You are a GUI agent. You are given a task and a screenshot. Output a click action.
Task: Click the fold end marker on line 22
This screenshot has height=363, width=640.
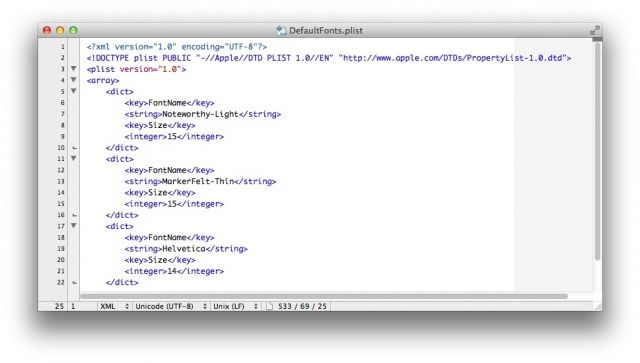[x=74, y=283]
